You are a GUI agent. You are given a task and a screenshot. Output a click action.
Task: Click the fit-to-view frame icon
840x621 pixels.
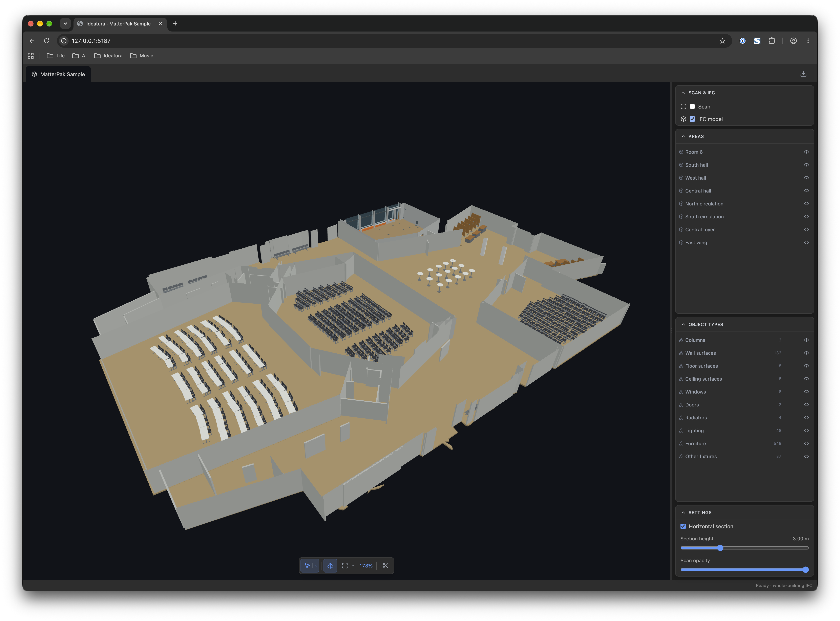tap(345, 566)
